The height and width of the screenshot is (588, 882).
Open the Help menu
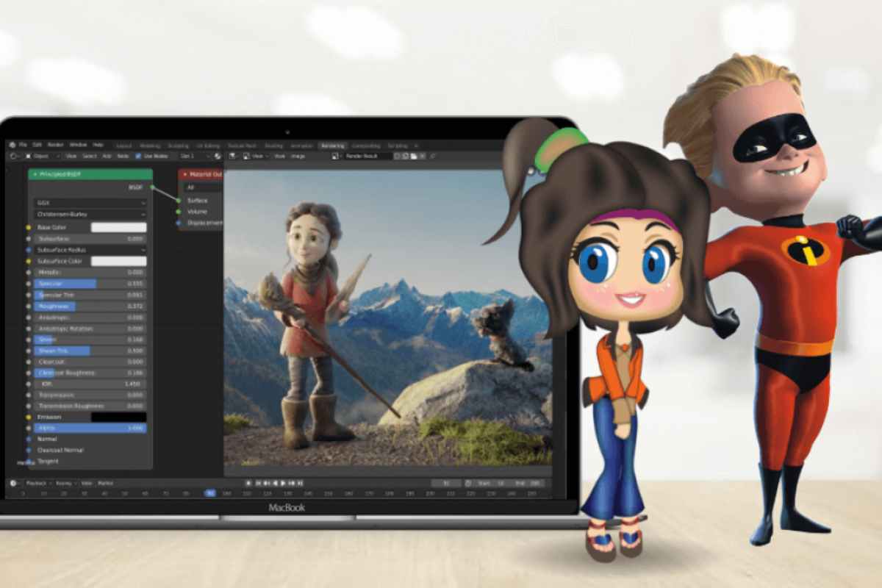point(98,145)
